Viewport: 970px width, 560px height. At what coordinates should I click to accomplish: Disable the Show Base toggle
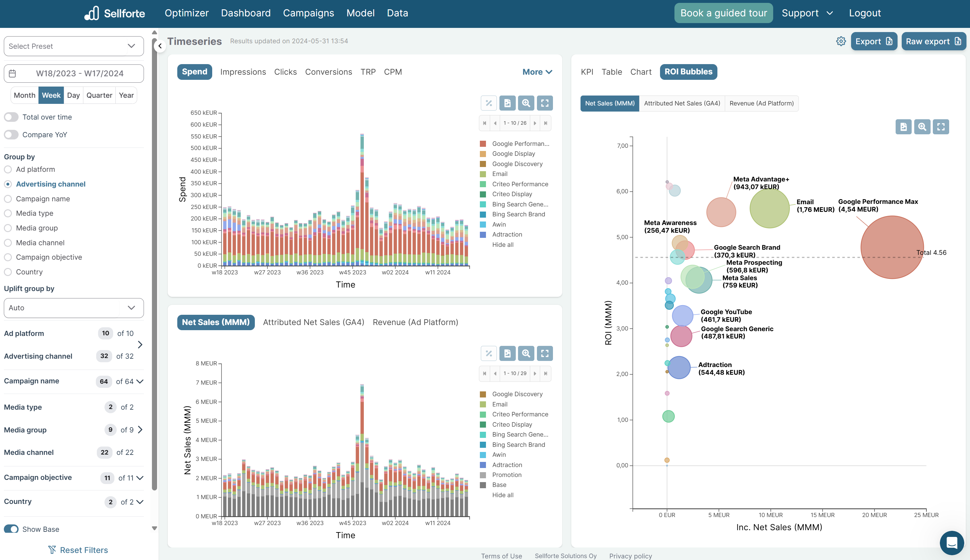coord(11,529)
